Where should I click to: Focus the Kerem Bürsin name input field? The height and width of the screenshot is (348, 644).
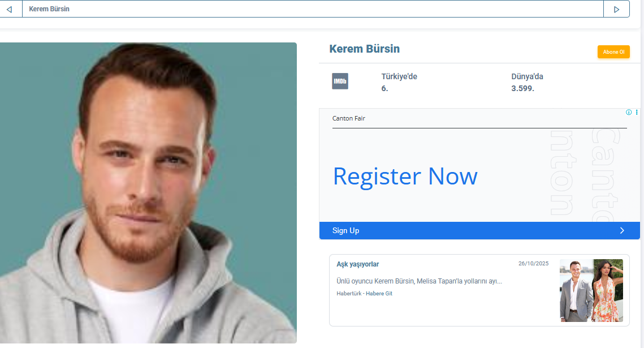[313, 9]
